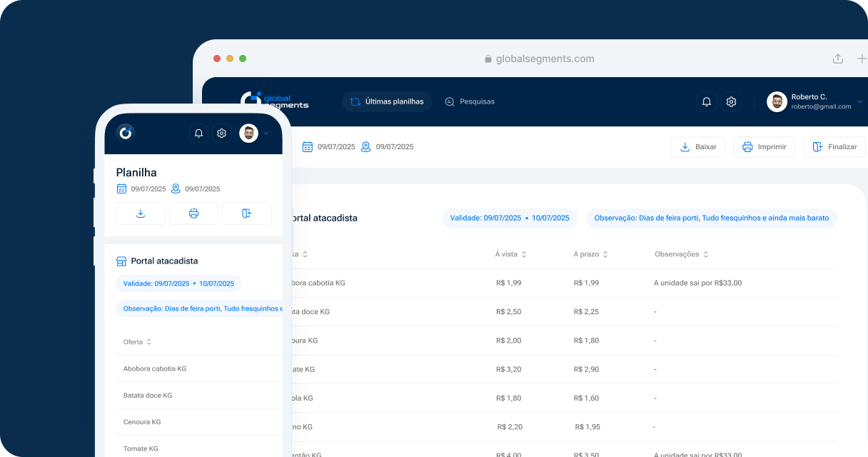Sort by the À vista column

tap(510, 254)
